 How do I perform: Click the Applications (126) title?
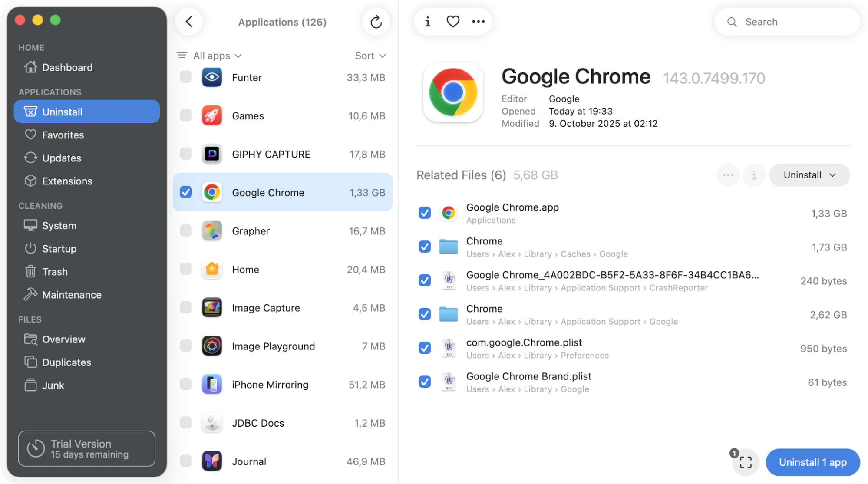coord(282,22)
